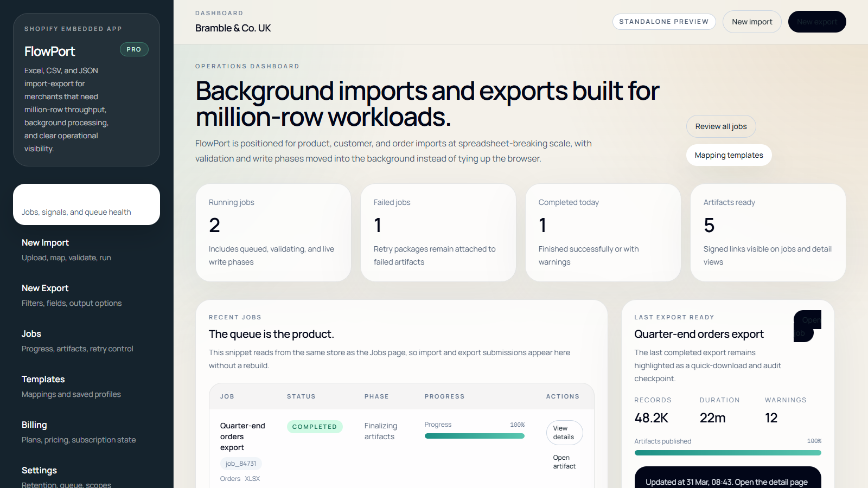The image size is (868, 488).
Task: Click the JOB column header
Action: [x=227, y=396]
